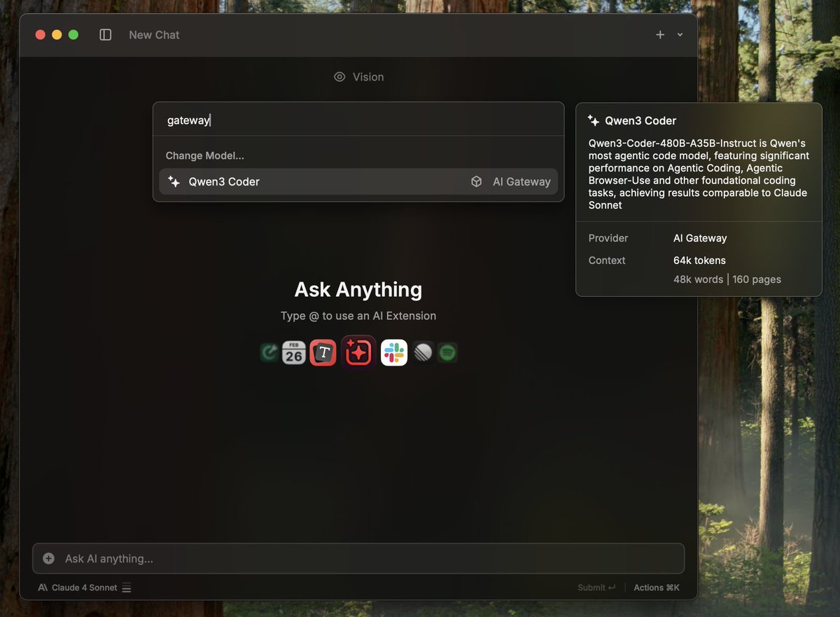Click the yellow minimize window button
The height and width of the screenshot is (617, 840).
point(57,34)
